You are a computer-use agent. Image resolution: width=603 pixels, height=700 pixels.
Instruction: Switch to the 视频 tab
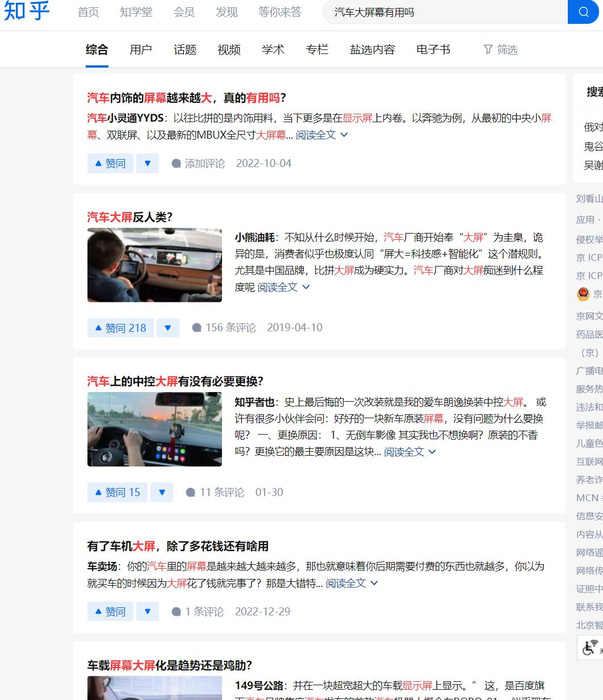(x=229, y=49)
